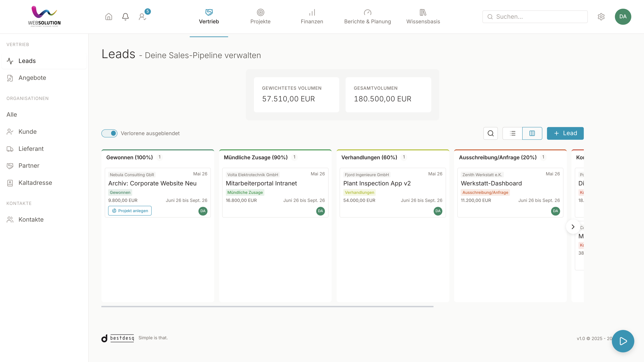Viewport: 644px width, 362px height.
Task: Click the play button at bottom right
Action: 623,341
